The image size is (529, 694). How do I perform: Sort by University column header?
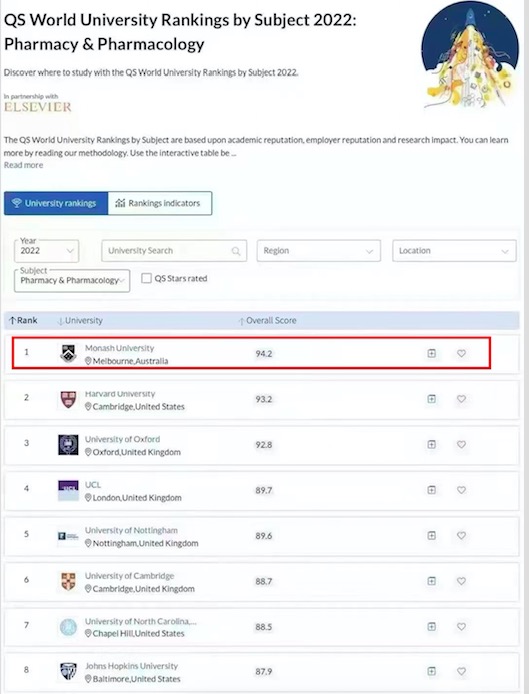80,320
